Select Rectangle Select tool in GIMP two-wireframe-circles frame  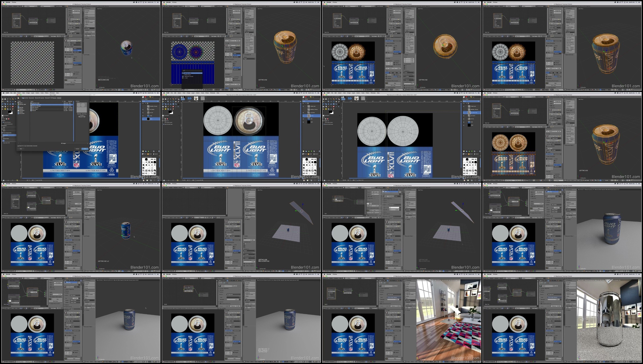coord(323,99)
